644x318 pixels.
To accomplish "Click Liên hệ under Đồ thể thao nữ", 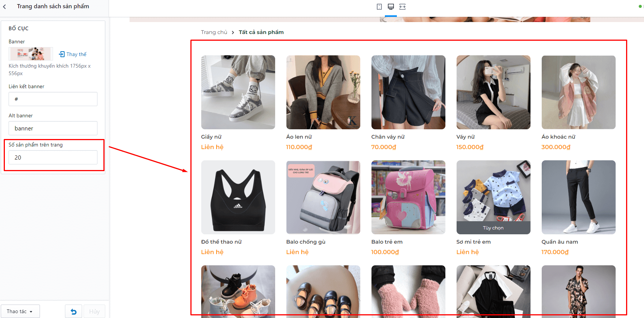I will click(212, 252).
